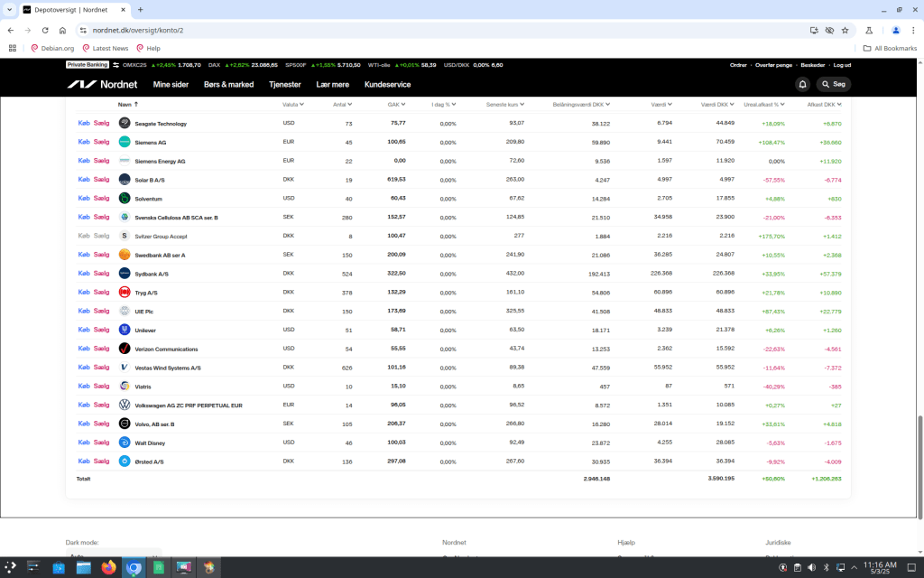Screen dimensions: 924x578
Task: Sort the table by Valuta column
Action: click(291, 105)
